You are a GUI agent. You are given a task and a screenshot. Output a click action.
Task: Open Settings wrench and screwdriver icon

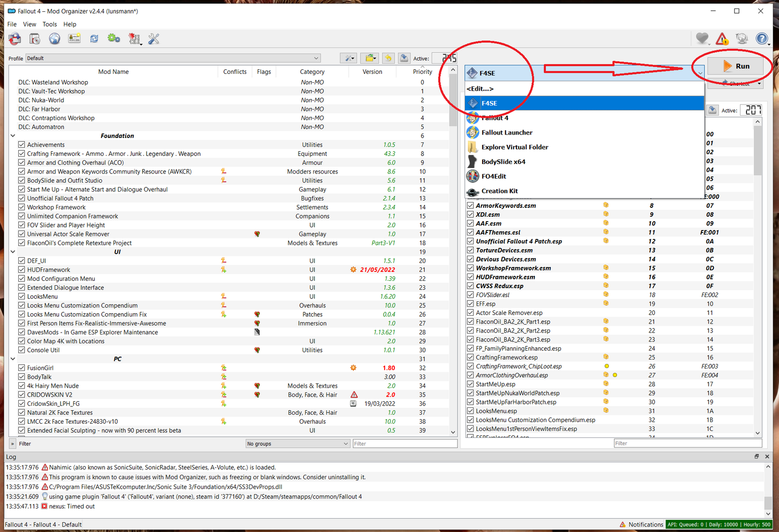pos(154,39)
